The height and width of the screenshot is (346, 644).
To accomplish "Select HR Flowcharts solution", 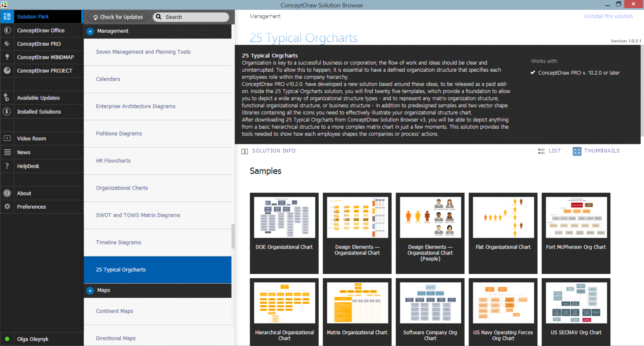I will click(158, 161).
